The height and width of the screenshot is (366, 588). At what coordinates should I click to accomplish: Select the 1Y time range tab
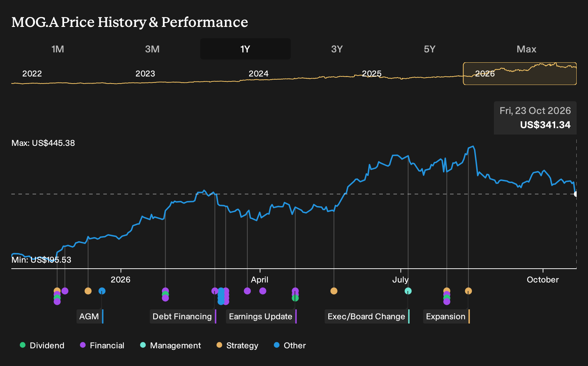[245, 49]
